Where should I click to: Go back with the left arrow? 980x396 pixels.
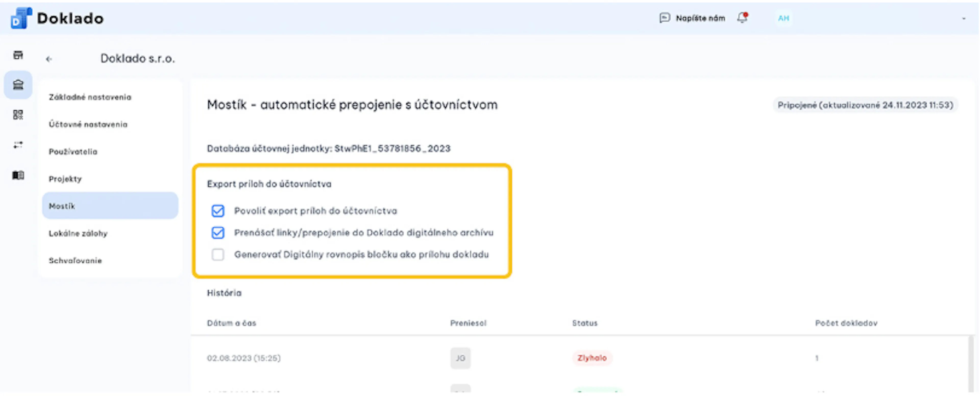tap(49, 59)
